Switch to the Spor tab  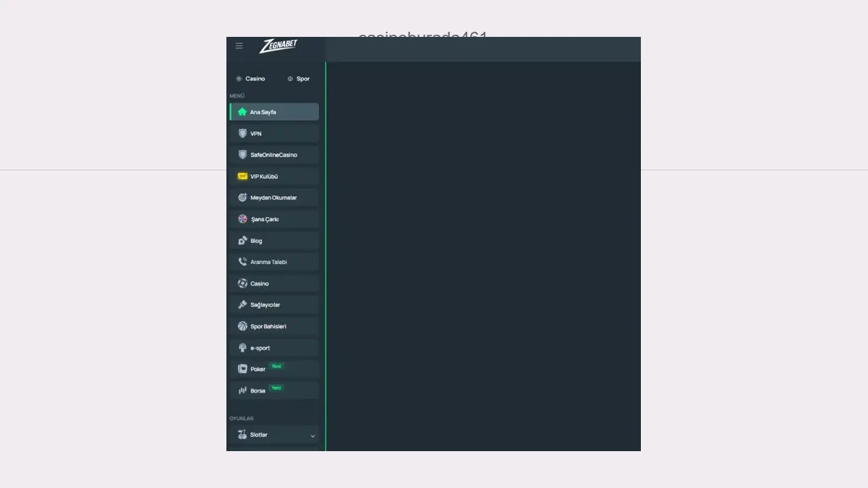pyautogui.click(x=299, y=79)
